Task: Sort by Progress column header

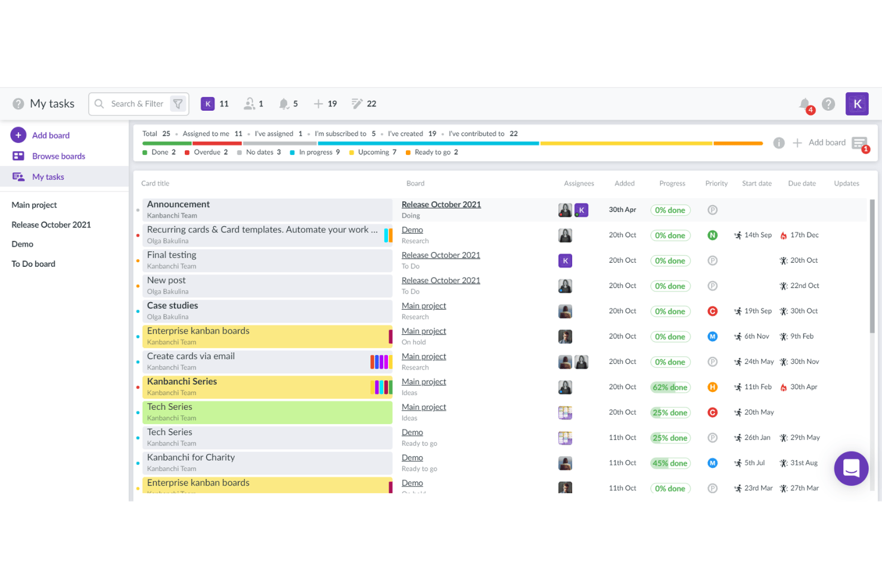Action: 672,183
